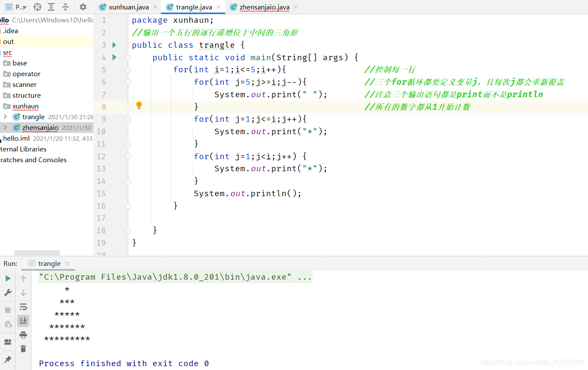Clear all console output trash icon

(x=23, y=348)
